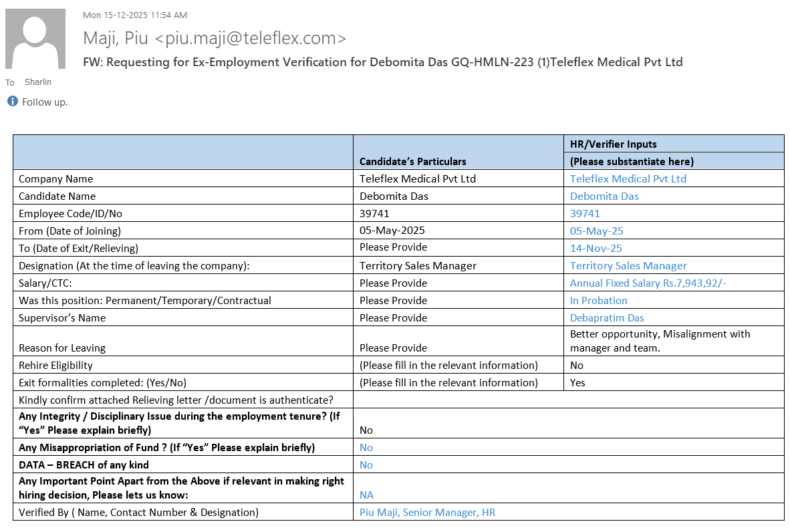790x532 pixels.
Task: Click the sender profile avatar picture
Action: point(35,39)
